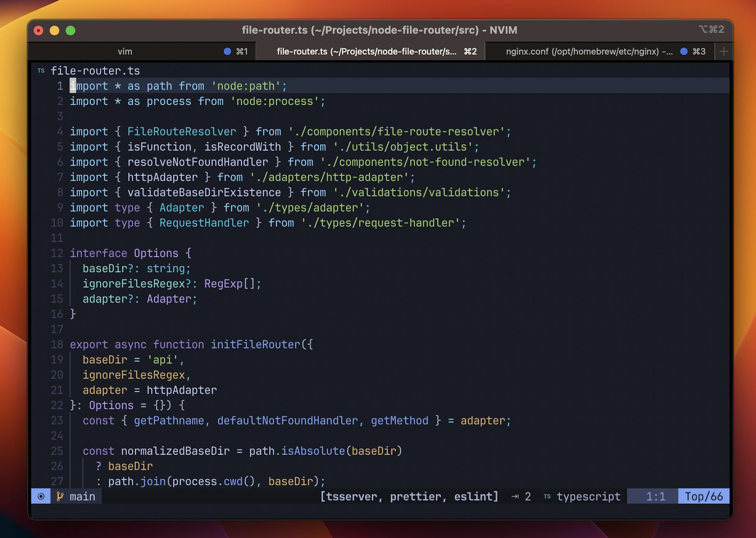Screen dimensions: 756x538
Task: Click the file-router.ts buffer title heading
Action: pyautogui.click(x=96, y=71)
